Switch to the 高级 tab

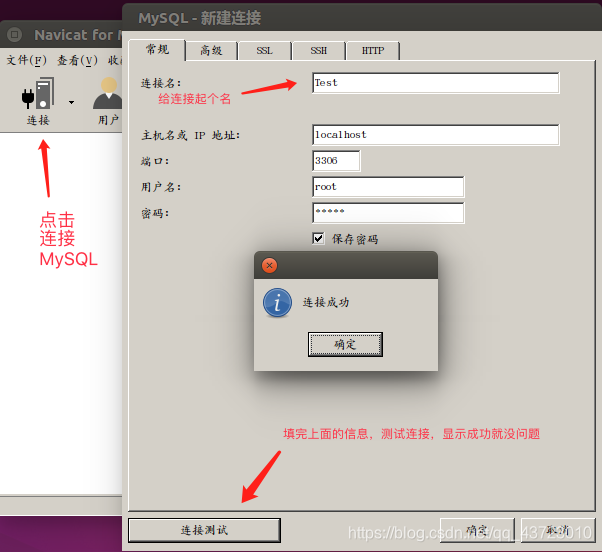[x=211, y=51]
